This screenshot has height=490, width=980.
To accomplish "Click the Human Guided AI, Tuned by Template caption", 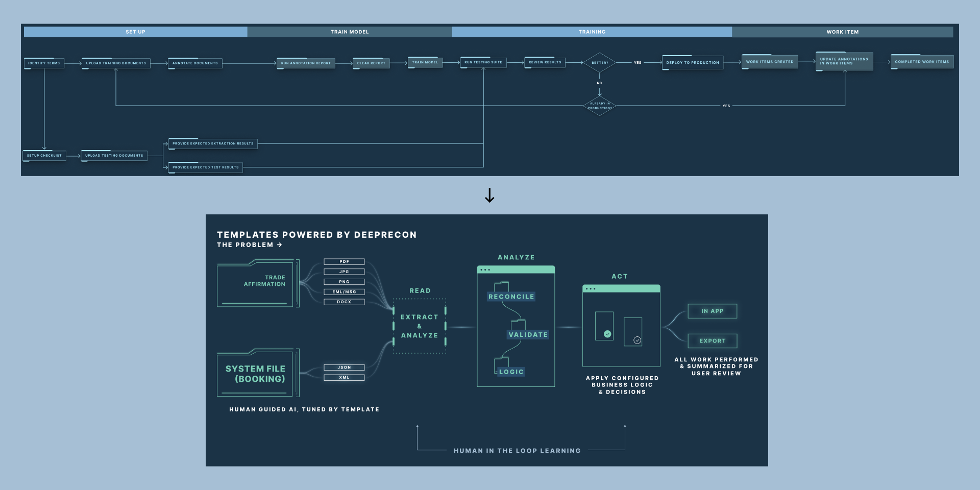I will (x=304, y=409).
